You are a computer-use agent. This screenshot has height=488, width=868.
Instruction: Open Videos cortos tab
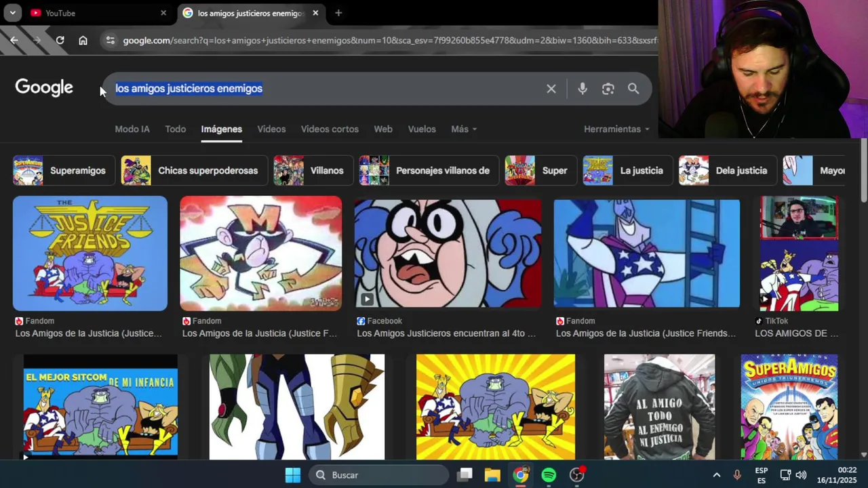click(330, 129)
